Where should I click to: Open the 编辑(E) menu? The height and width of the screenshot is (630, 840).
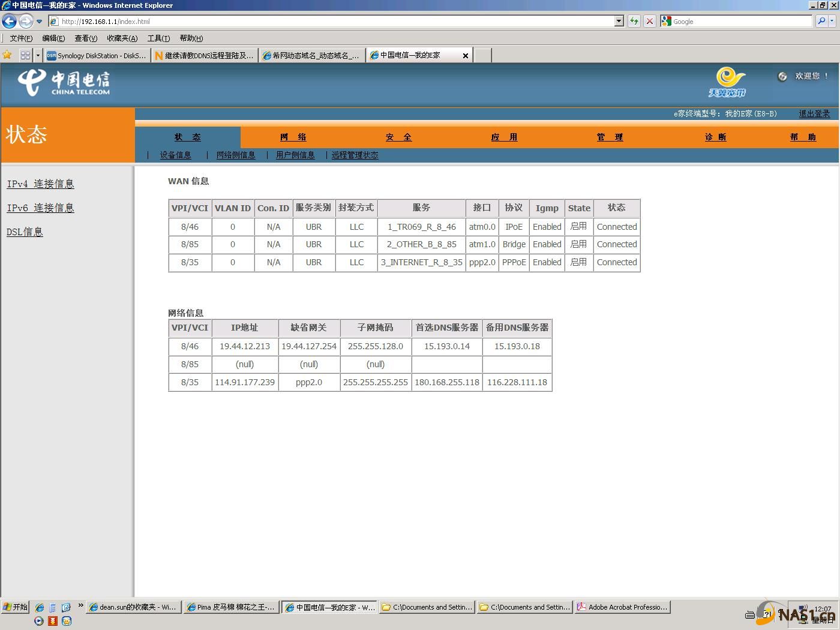coord(53,38)
